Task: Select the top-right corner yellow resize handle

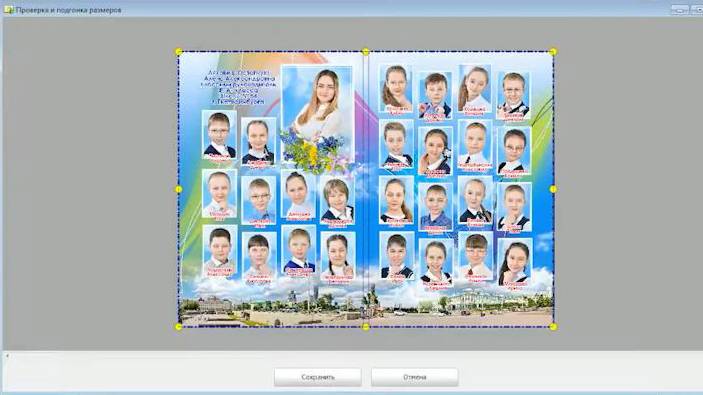Action: pyautogui.click(x=553, y=52)
